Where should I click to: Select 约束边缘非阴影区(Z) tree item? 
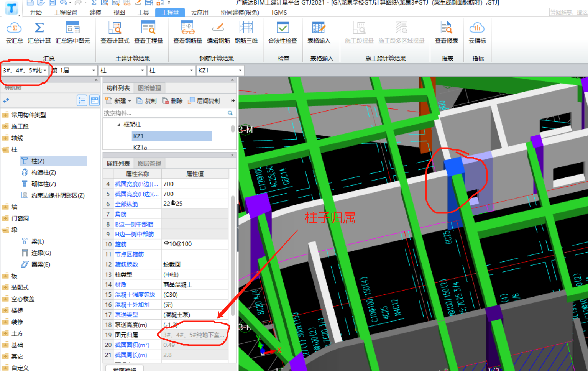(x=53, y=195)
